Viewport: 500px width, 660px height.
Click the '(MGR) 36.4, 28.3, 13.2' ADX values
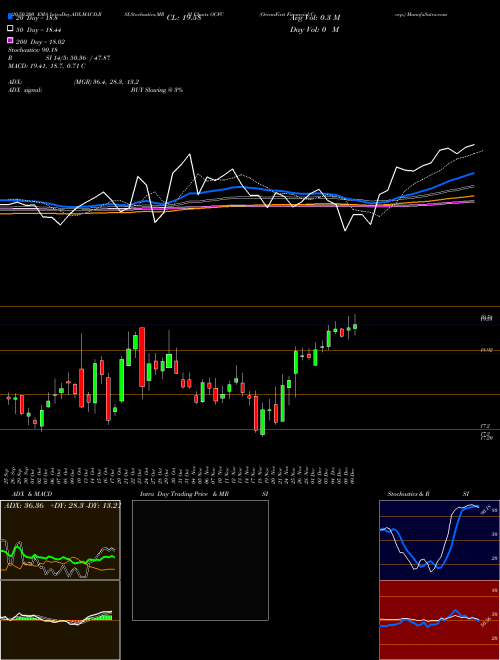[106, 82]
